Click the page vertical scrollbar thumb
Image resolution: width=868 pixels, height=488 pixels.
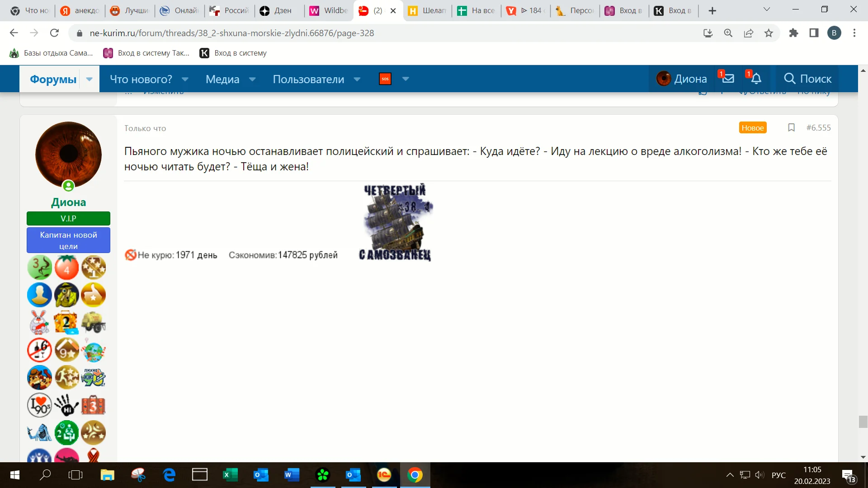tap(863, 421)
